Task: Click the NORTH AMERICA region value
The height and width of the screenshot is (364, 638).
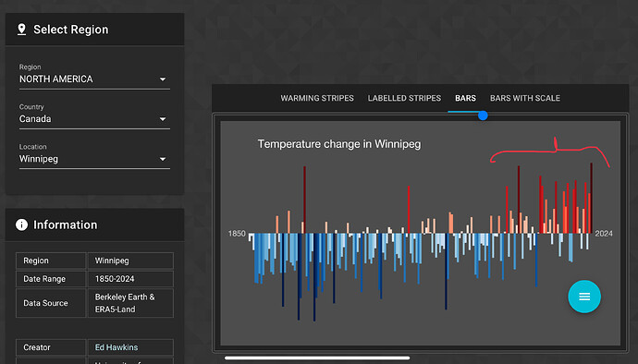Action: tap(56, 79)
